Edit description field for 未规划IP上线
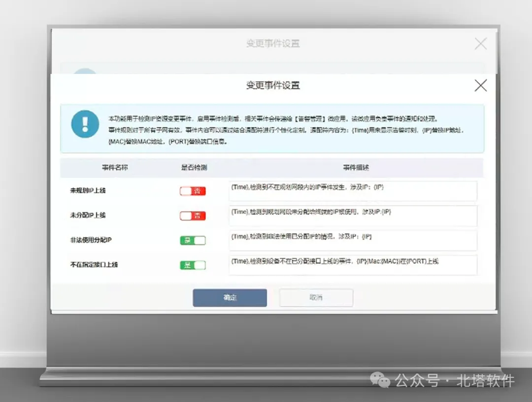Screen dimensions: 532x402 pos(353,191)
